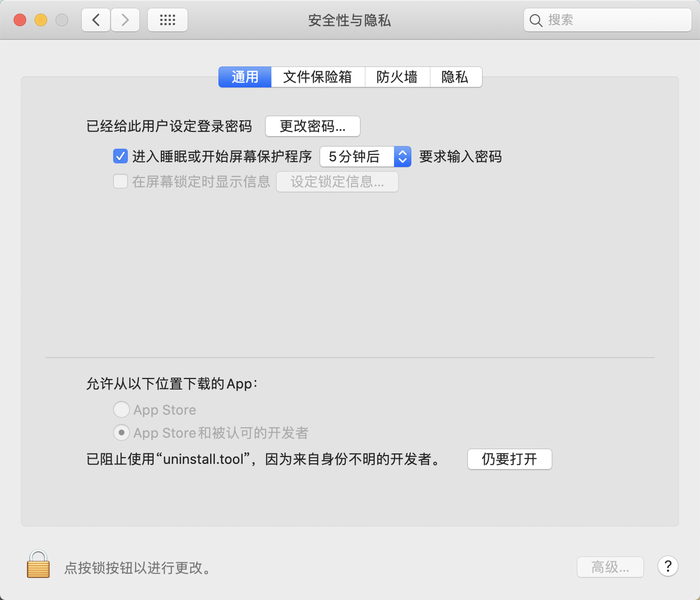Click the 安全性与隐私 window title

tap(349, 20)
